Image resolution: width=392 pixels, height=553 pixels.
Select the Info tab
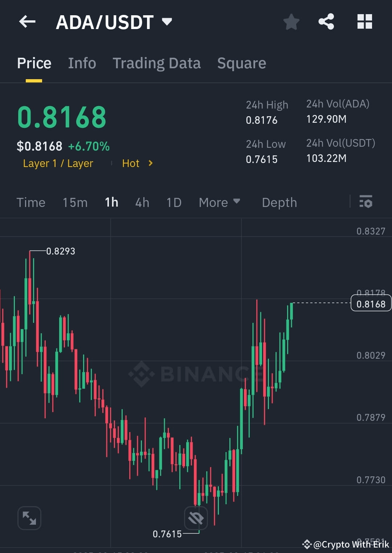click(x=82, y=63)
